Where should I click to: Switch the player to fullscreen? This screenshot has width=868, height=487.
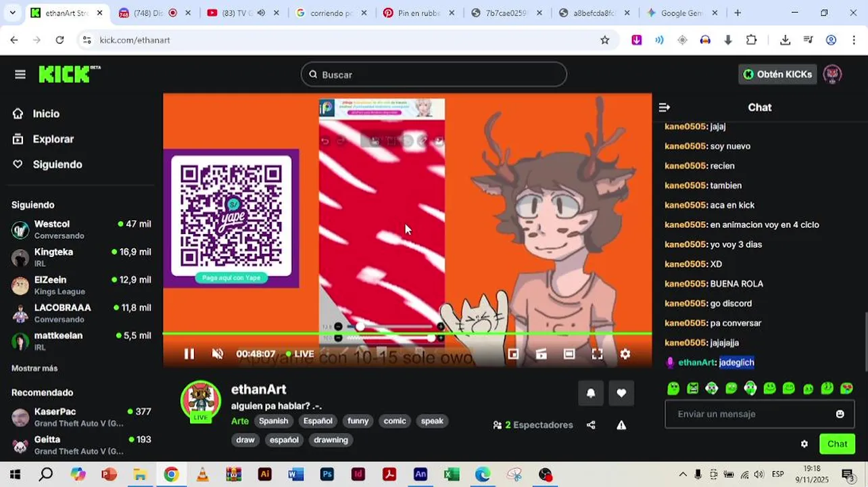[x=597, y=354]
